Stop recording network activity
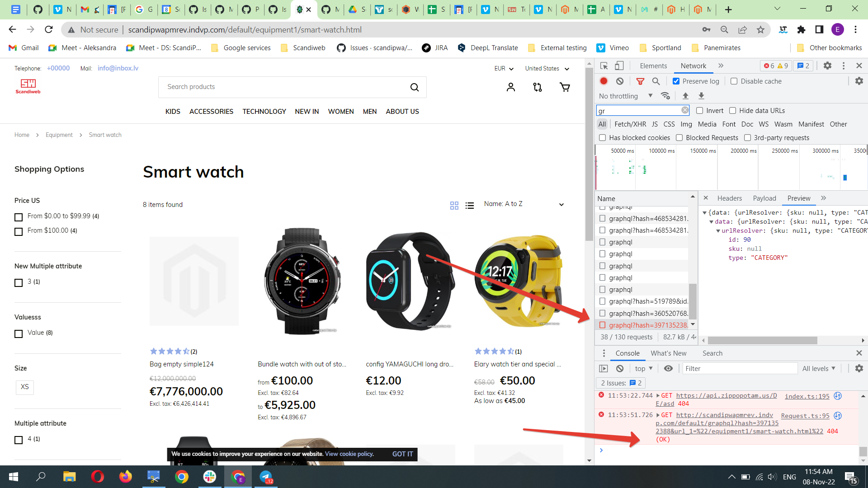Viewport: 868px width, 488px height. 604,81
